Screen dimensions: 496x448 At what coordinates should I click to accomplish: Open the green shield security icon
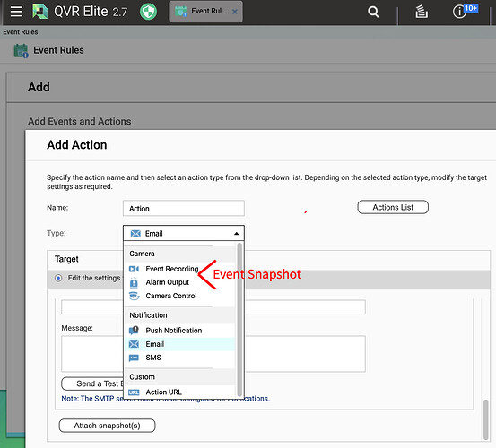[148, 12]
